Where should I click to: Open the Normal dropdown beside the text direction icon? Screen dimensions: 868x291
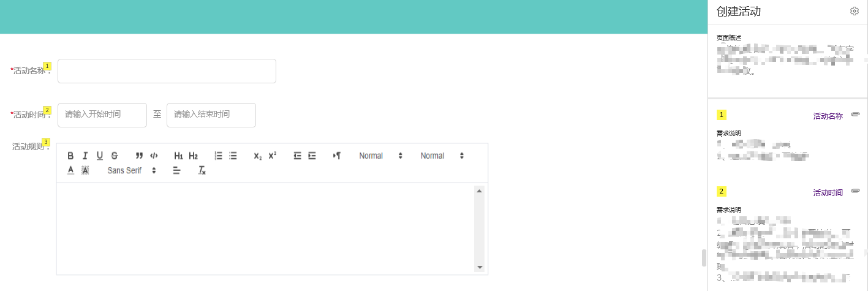tap(380, 156)
